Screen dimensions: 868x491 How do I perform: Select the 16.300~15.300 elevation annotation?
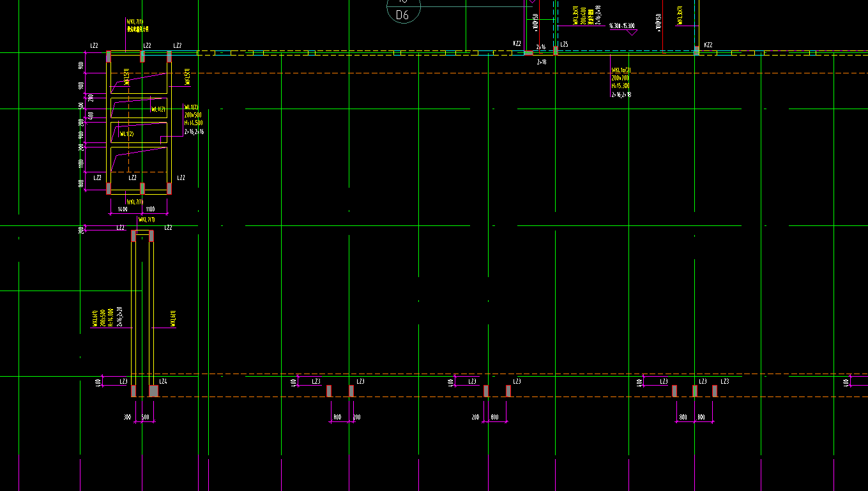(x=621, y=26)
